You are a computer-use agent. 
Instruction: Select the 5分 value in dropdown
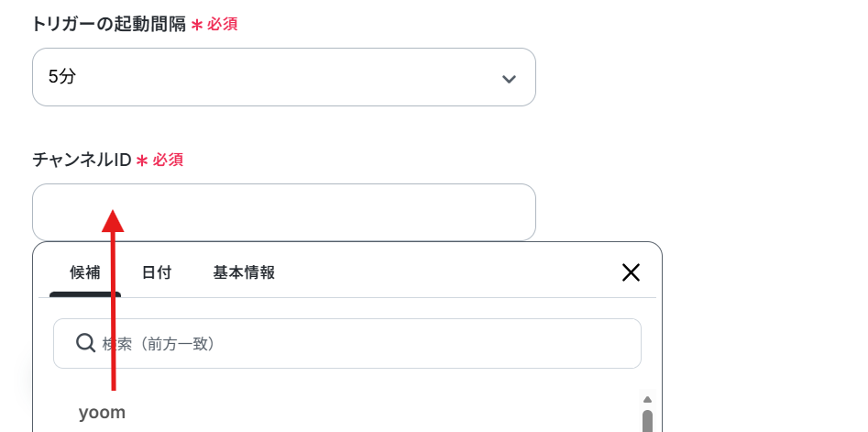pyautogui.click(x=62, y=77)
